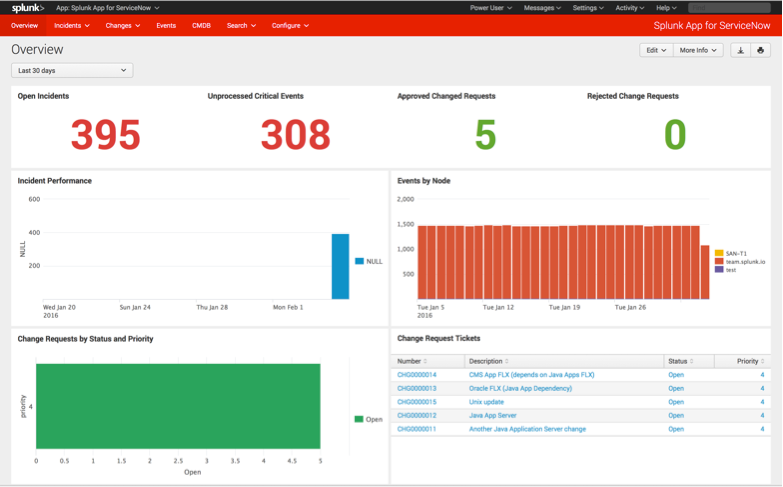Open the Changes menu
Image resolution: width=783 pixels, height=487 pixels.
tap(122, 25)
